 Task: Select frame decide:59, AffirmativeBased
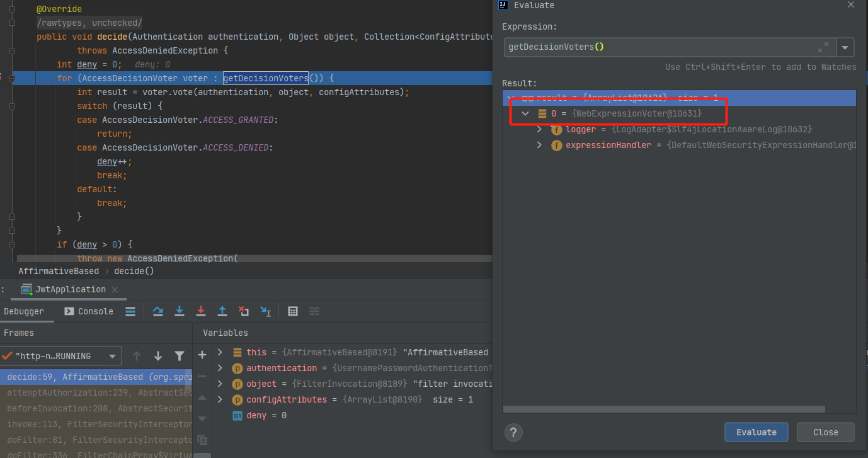click(x=96, y=377)
